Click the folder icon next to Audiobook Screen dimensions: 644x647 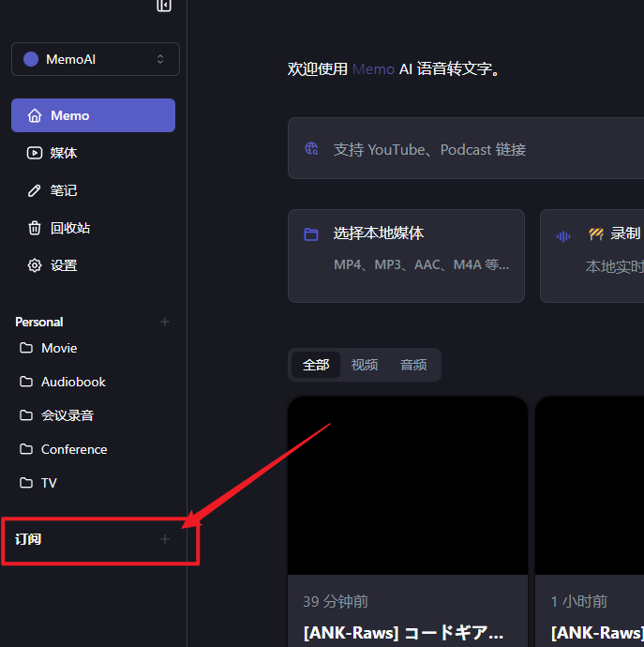[x=26, y=382]
